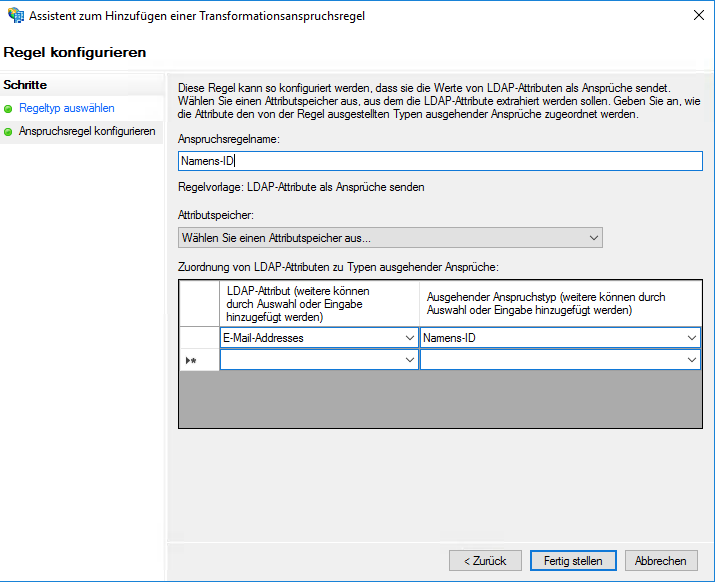Open the empty outgoing claim type dropdown in new row
The height and width of the screenshot is (582, 715).
click(691, 359)
